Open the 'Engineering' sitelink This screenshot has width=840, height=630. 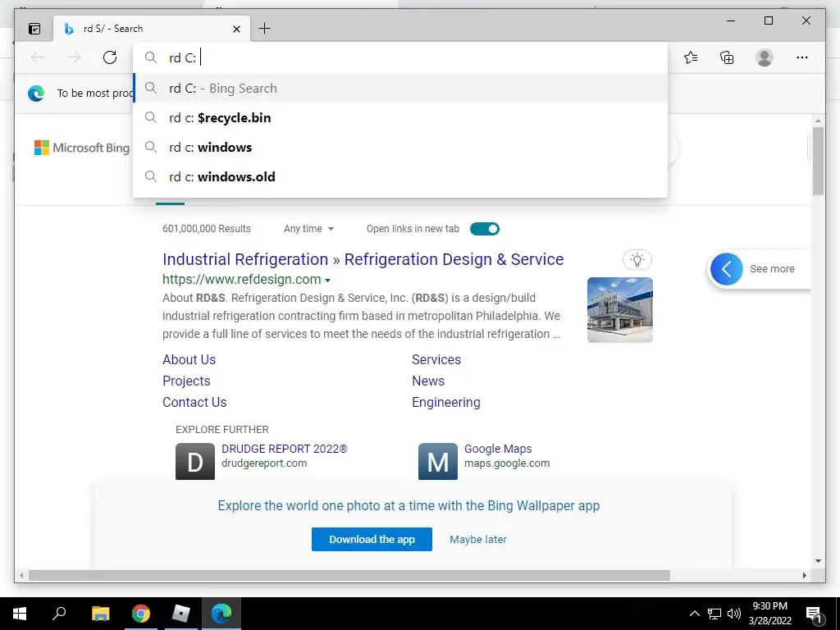tap(445, 402)
